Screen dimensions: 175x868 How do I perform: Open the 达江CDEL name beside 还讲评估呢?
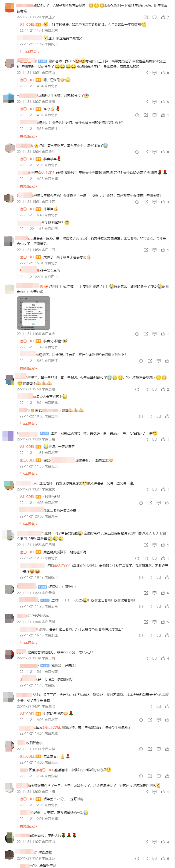27,497
